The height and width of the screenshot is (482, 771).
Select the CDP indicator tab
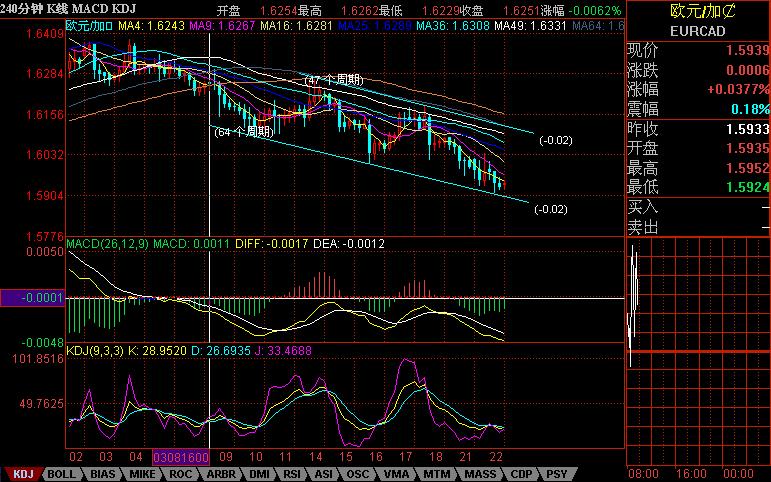pyautogui.click(x=521, y=474)
